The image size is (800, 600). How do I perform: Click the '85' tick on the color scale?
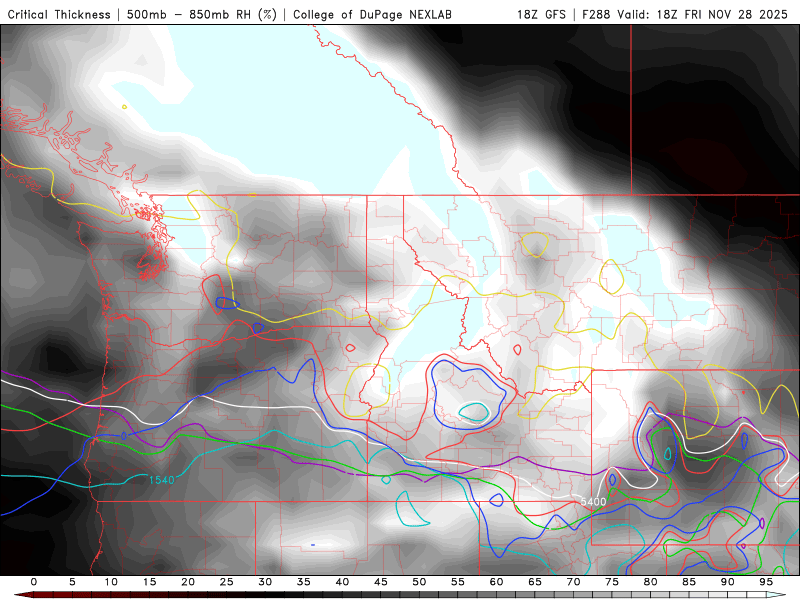click(x=689, y=582)
